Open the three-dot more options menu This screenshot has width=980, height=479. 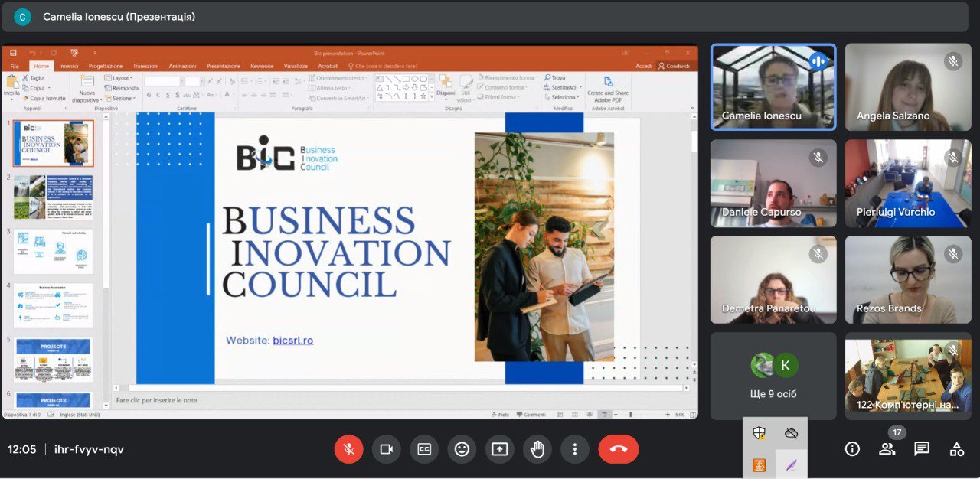click(x=574, y=449)
